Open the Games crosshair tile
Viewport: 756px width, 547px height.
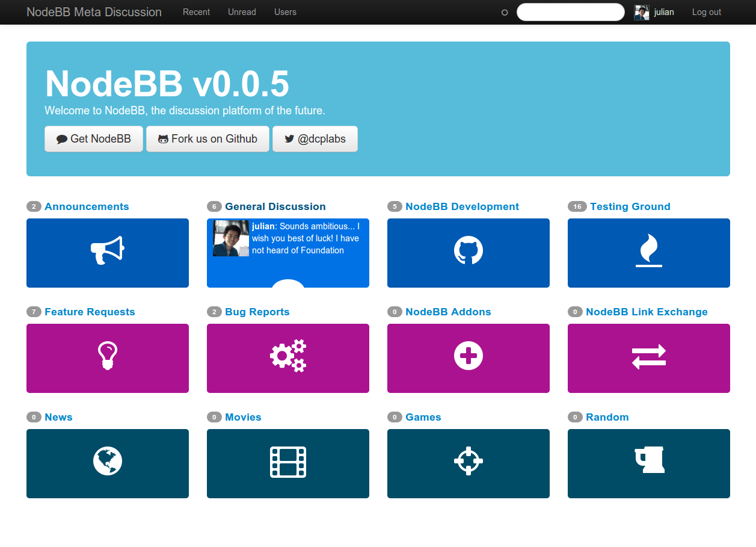pyautogui.click(x=469, y=463)
